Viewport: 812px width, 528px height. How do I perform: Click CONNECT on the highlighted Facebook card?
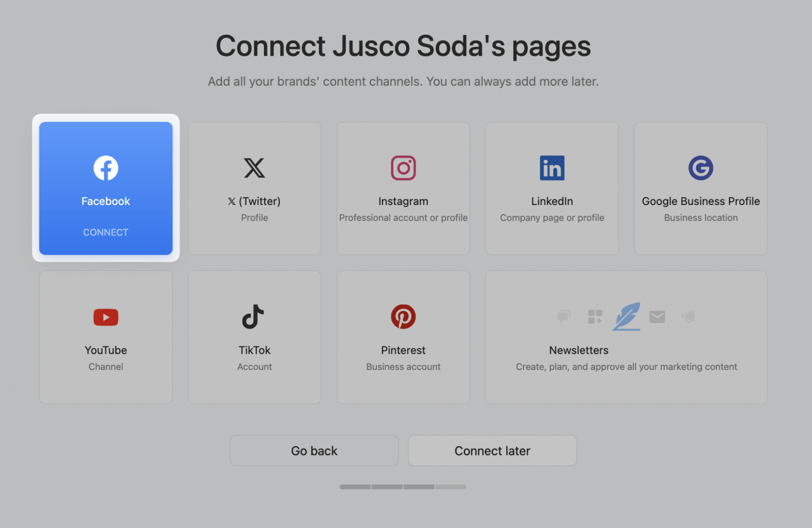[x=105, y=232]
